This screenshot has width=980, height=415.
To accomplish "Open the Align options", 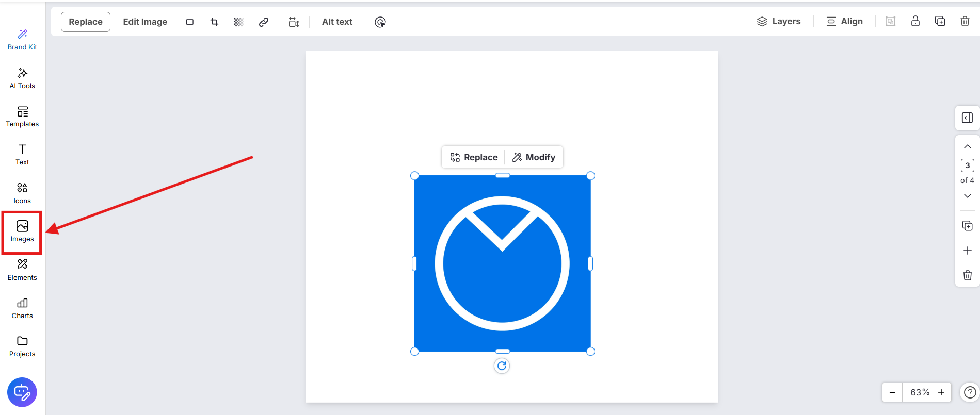I will tap(844, 21).
